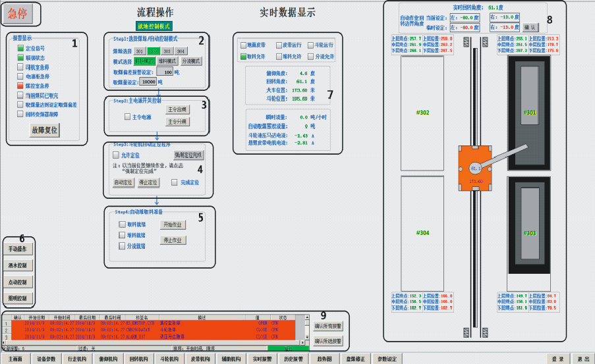Choose the 分流模式 mode button
The image size is (595, 364).
pyautogui.click(x=191, y=61)
